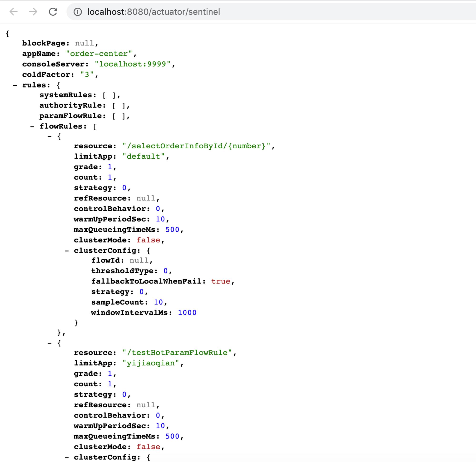Screen dimensions: 476x462
Task: Click the fallbackToLocalWhenFail true value
Action: (221, 281)
